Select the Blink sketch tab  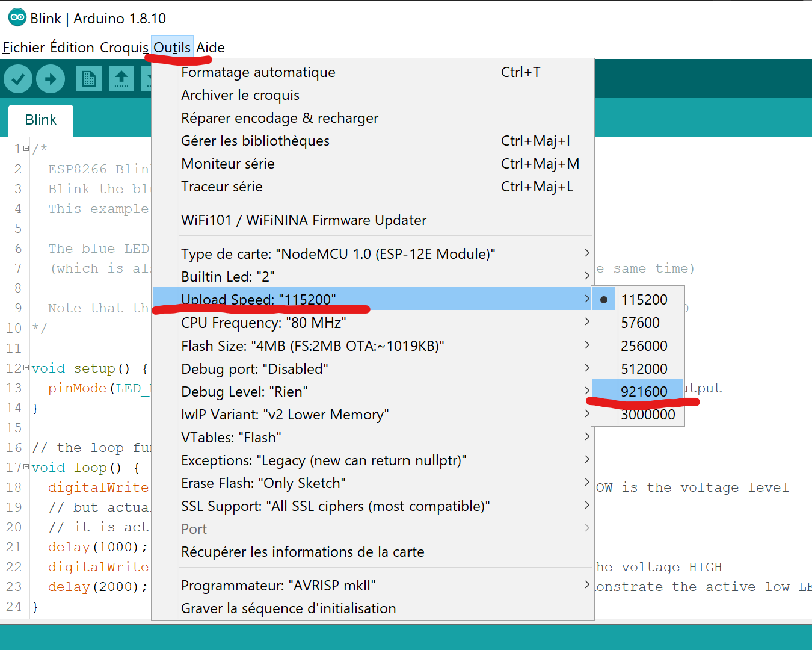[41, 120]
